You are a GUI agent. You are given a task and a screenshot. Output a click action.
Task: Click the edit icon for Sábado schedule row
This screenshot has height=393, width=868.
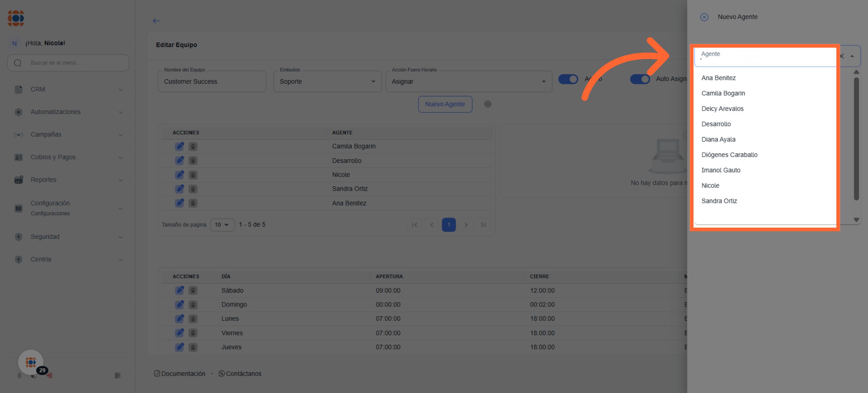click(x=179, y=290)
